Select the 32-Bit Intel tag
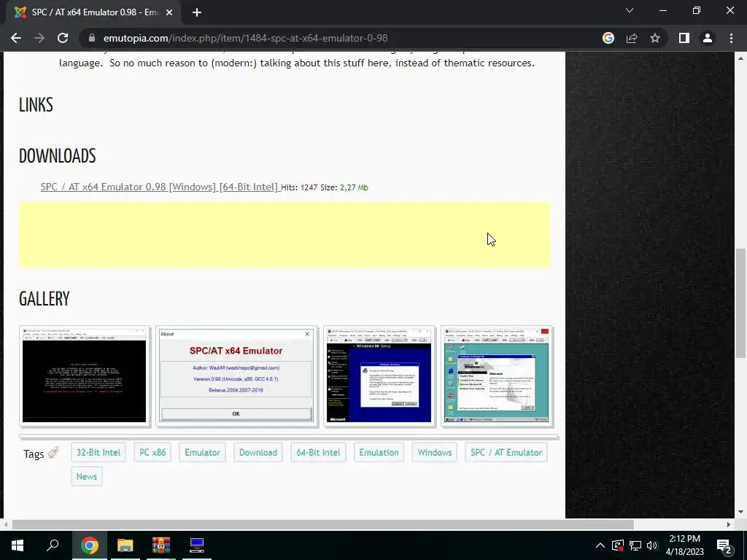Screen dimensions: 747x560 pyautogui.click(x=98, y=452)
